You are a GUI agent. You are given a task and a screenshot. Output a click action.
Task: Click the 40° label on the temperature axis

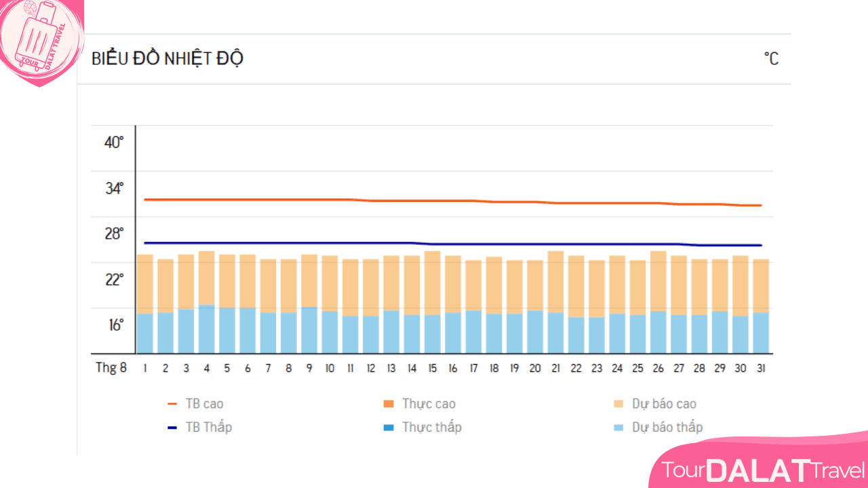tap(114, 142)
